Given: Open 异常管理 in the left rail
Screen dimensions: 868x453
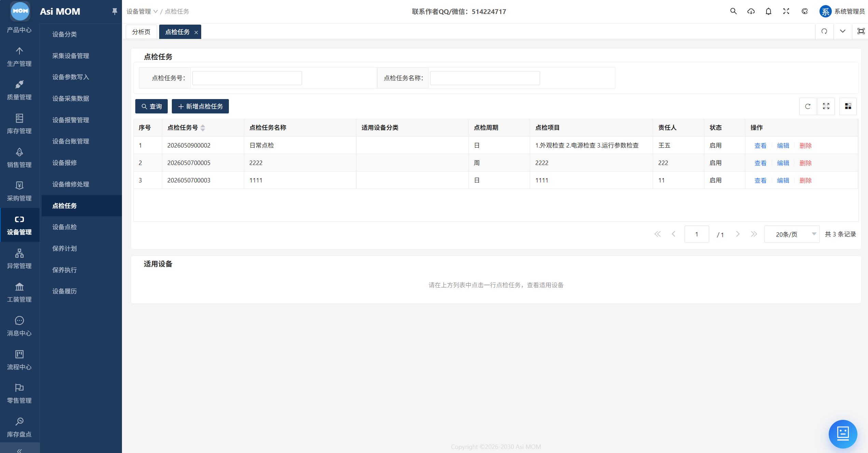Looking at the screenshot, I should point(19,259).
